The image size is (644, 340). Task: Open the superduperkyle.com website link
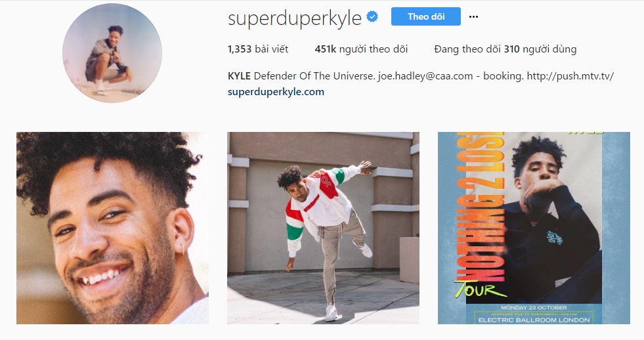pos(276,92)
